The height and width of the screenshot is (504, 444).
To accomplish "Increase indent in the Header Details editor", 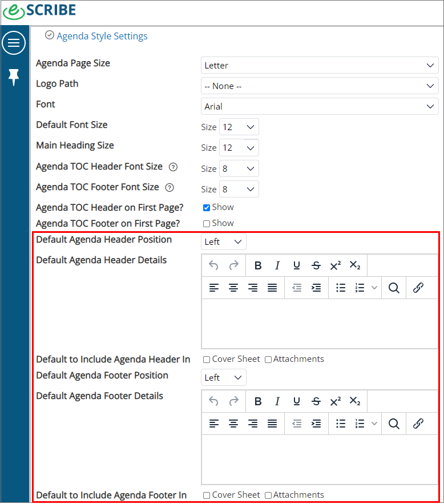I will [x=317, y=288].
